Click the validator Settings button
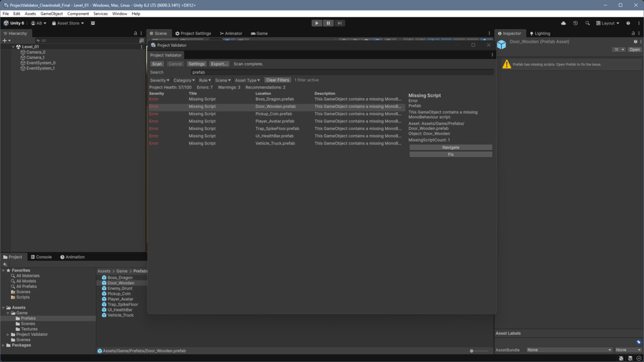 (196, 64)
